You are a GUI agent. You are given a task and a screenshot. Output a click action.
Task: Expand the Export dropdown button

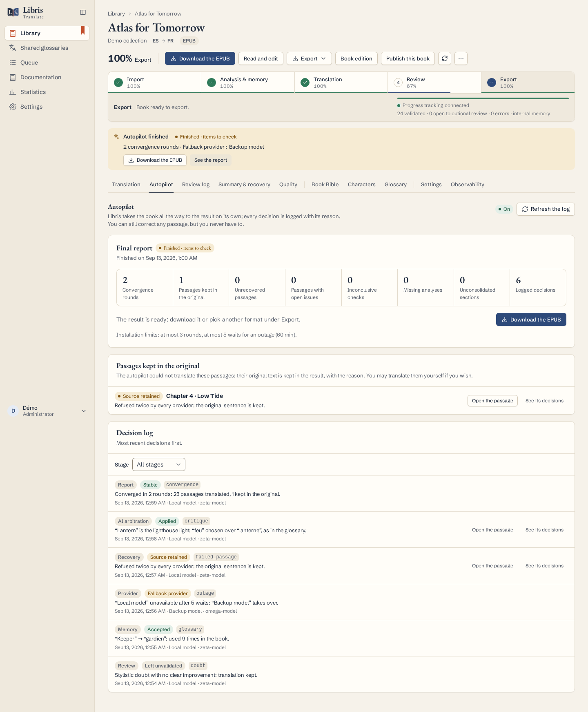pos(309,58)
